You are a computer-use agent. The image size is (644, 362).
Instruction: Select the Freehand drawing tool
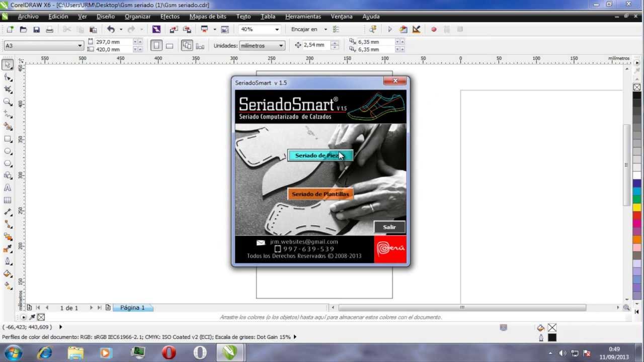click(8, 114)
